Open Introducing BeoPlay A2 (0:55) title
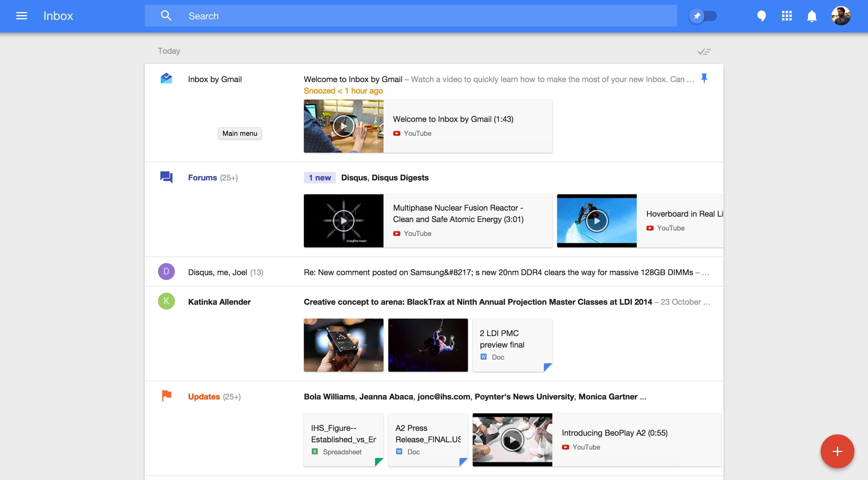 [x=615, y=433]
